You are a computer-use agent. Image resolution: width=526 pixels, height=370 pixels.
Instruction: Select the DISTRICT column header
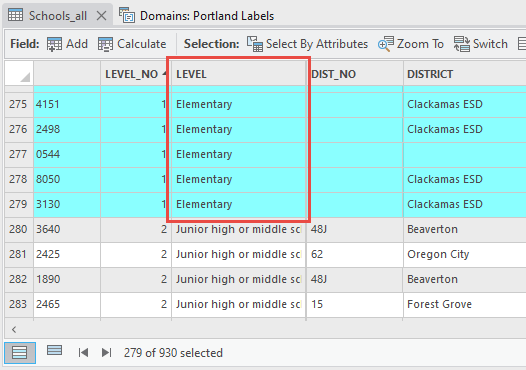tap(465, 74)
